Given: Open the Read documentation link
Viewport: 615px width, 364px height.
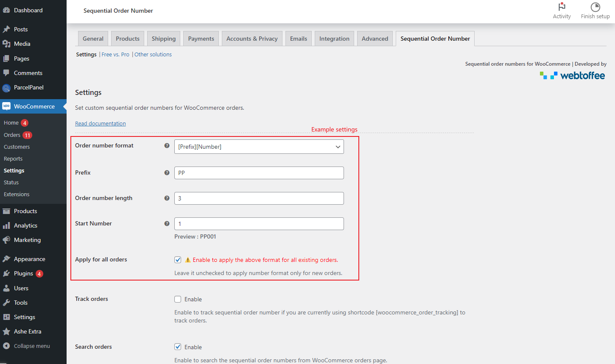Looking at the screenshot, I should pyautogui.click(x=101, y=123).
